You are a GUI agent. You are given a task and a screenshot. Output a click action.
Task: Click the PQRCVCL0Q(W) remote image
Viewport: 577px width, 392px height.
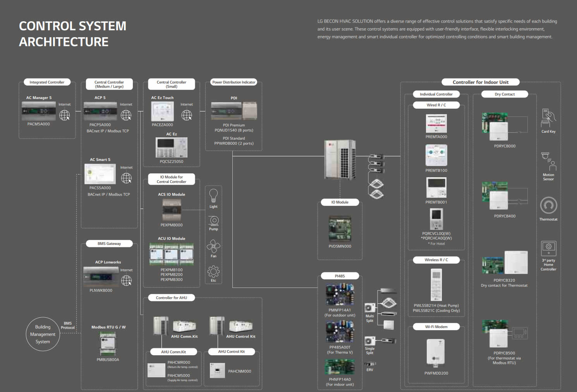pyautogui.click(x=436, y=219)
